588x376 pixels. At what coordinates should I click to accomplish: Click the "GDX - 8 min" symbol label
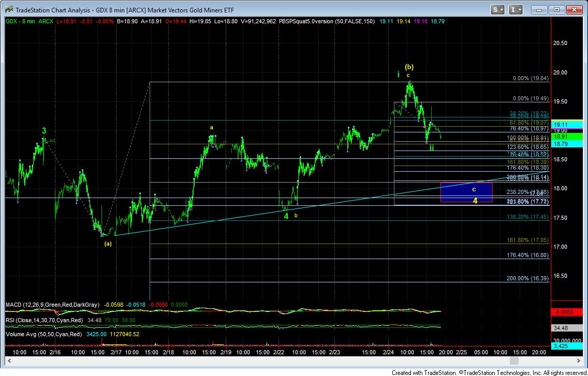pyautogui.click(x=20, y=21)
